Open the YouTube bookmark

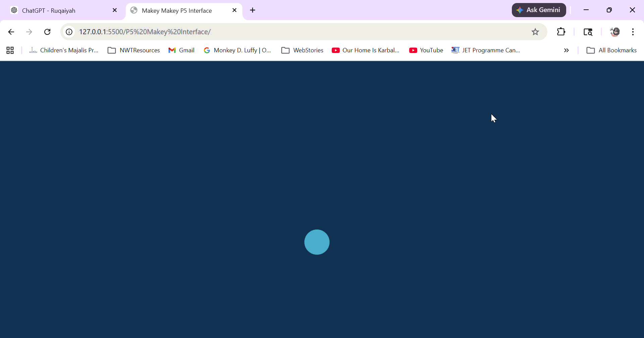426,50
